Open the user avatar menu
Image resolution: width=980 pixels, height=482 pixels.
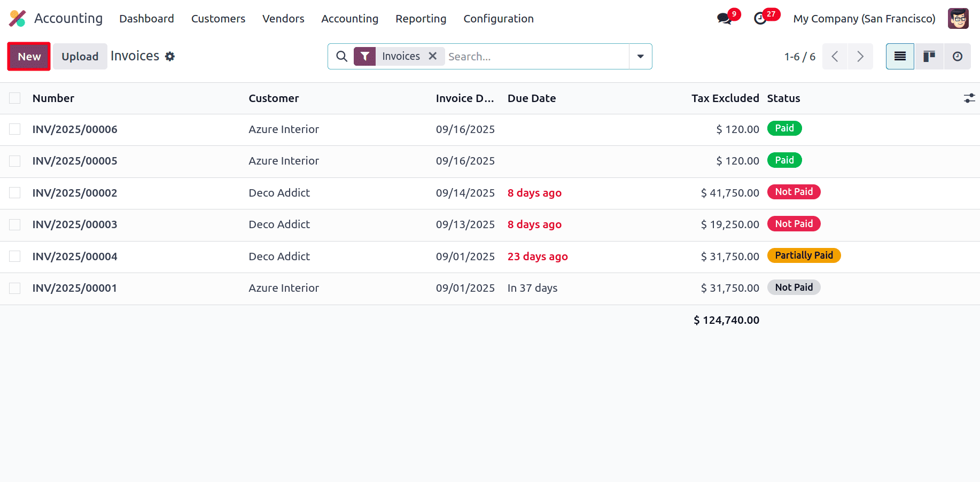(x=958, y=19)
